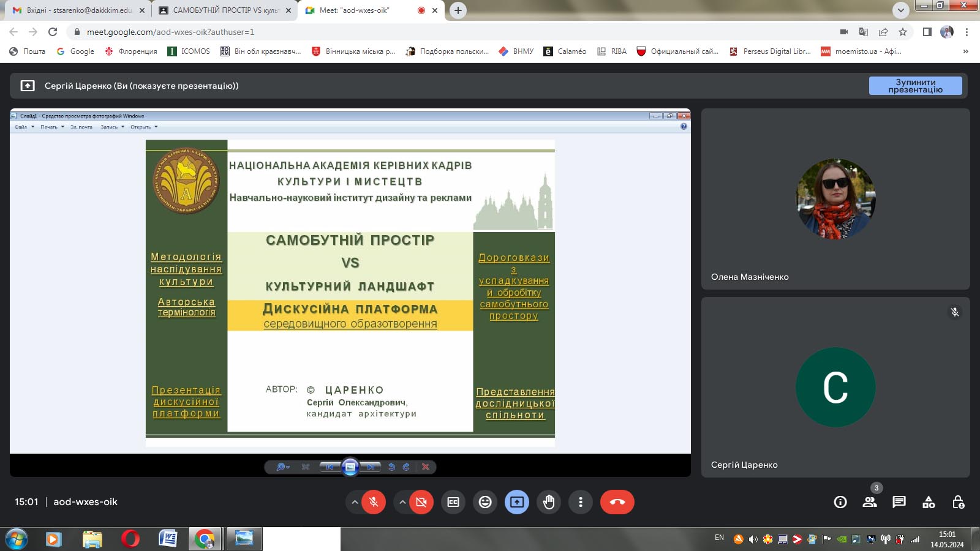The width and height of the screenshot is (980, 551).
Task: Open Word from the taskbar
Action: tap(168, 539)
